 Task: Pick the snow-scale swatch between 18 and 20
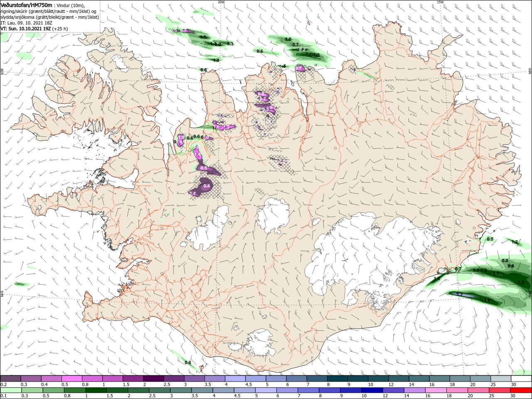(460, 379)
